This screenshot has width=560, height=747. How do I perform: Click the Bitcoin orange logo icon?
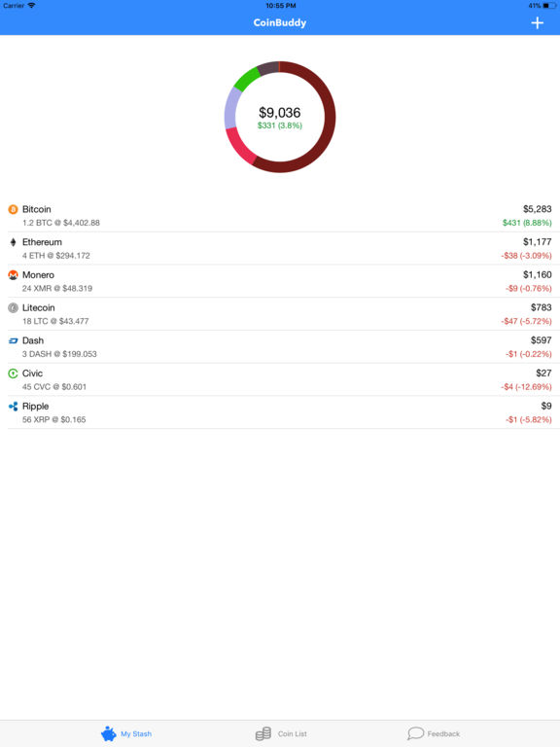pos(13,209)
